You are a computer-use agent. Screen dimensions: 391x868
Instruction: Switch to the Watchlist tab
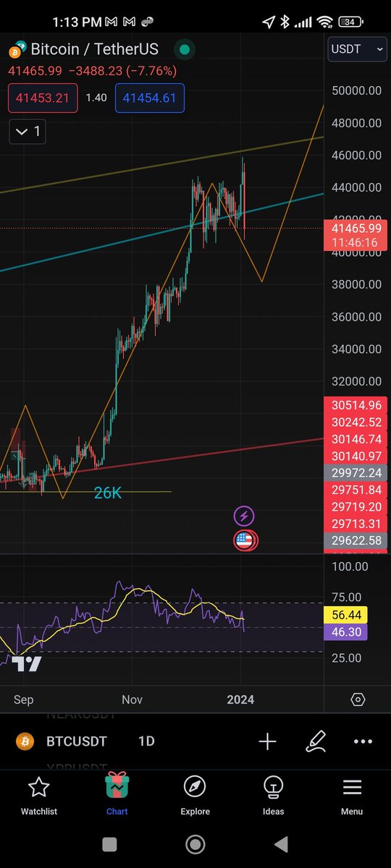coord(39,795)
